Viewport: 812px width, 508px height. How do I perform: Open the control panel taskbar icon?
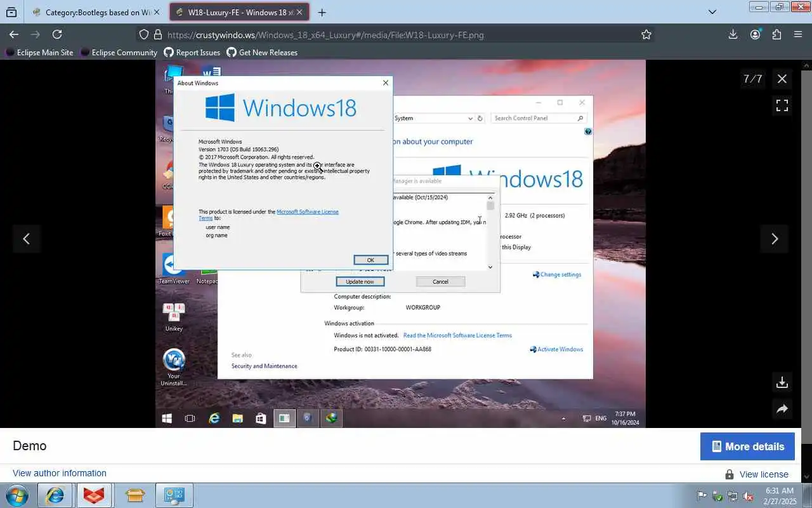[174, 495]
